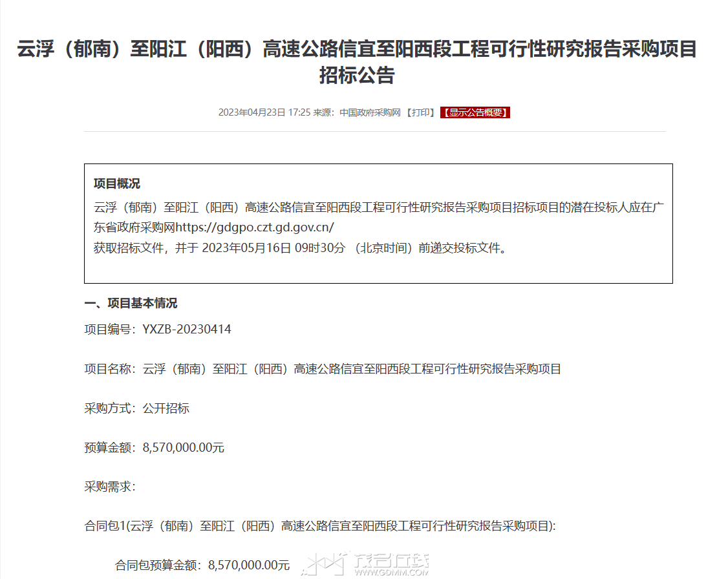Select first overview sentence starting 云浮（郁南）
This screenshot has height=579, width=728.
click(378, 217)
